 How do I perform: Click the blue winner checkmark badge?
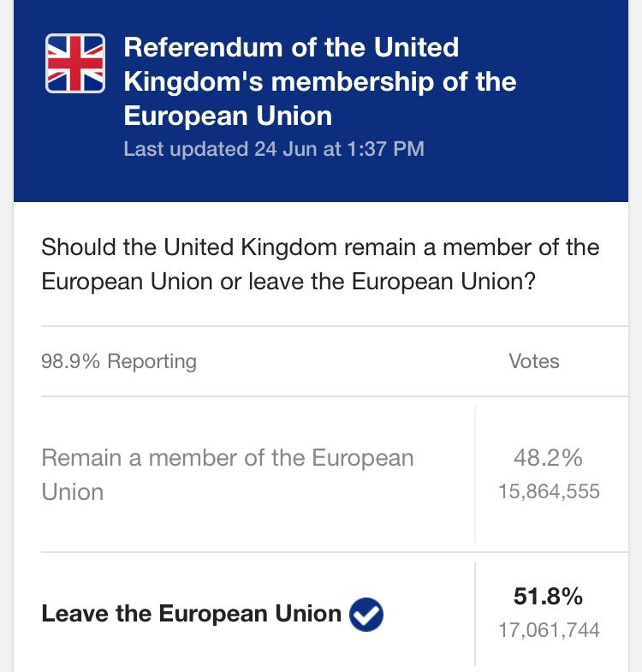pyautogui.click(x=366, y=614)
